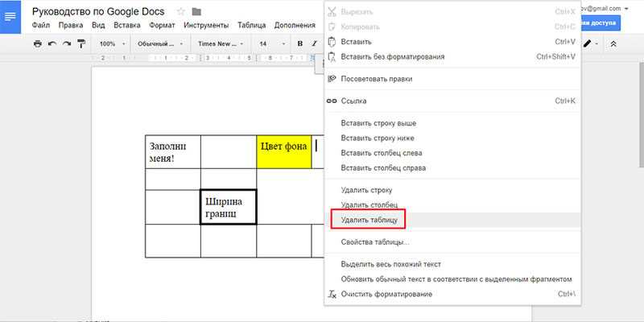Choose Очистить форматирование
Image resolution: width=644 pixels, height=322 pixels.
(452, 294)
